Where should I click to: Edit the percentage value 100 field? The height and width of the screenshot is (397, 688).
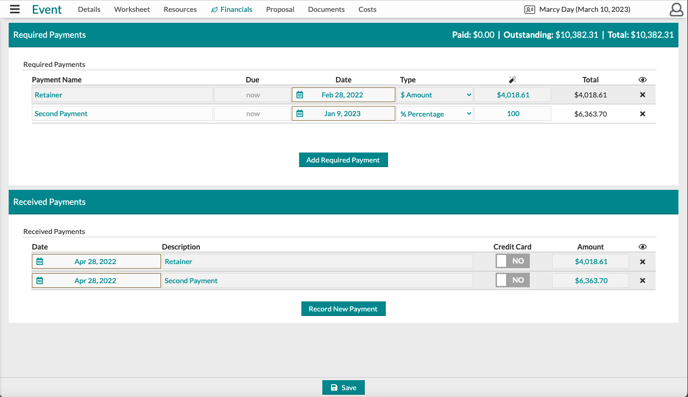tap(512, 114)
